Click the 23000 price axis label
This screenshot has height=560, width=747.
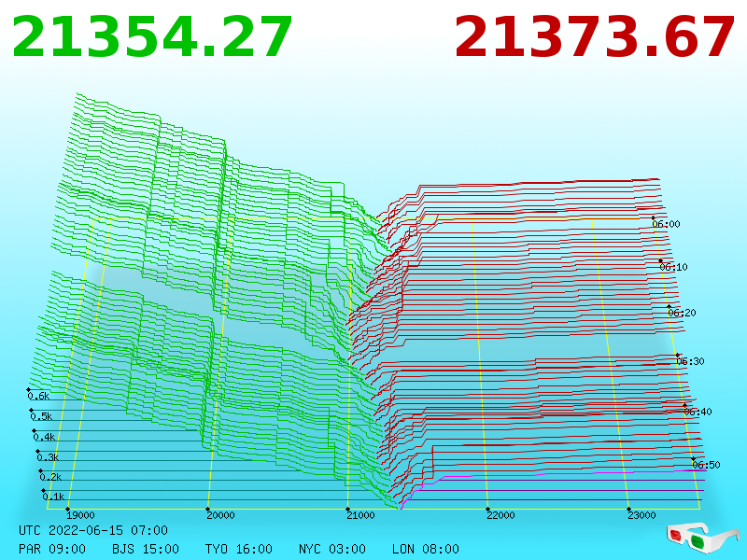click(641, 515)
